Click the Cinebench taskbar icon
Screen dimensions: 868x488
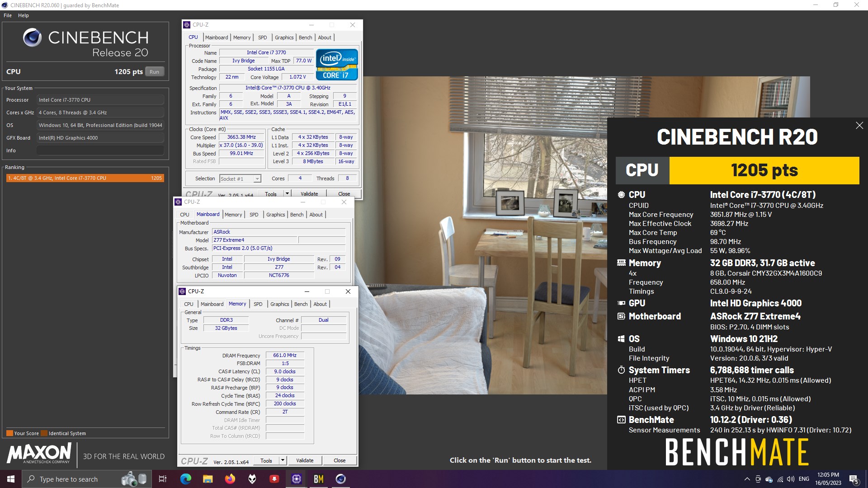pos(341,479)
